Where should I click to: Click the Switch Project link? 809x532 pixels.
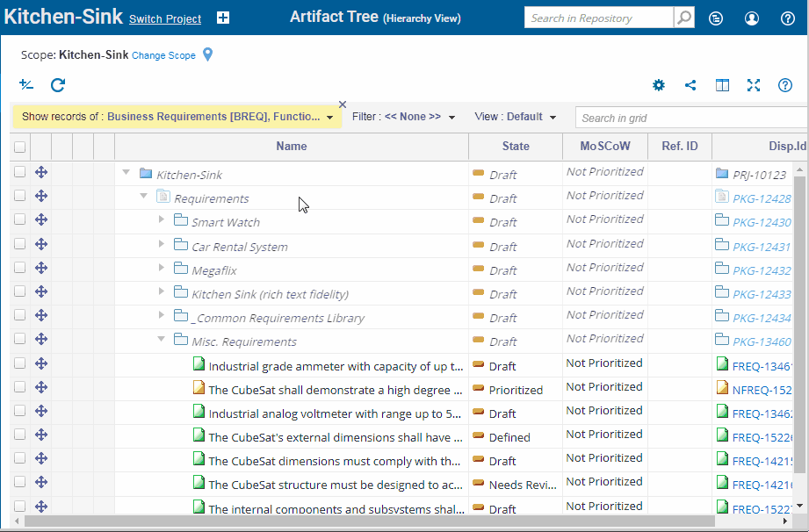point(165,19)
